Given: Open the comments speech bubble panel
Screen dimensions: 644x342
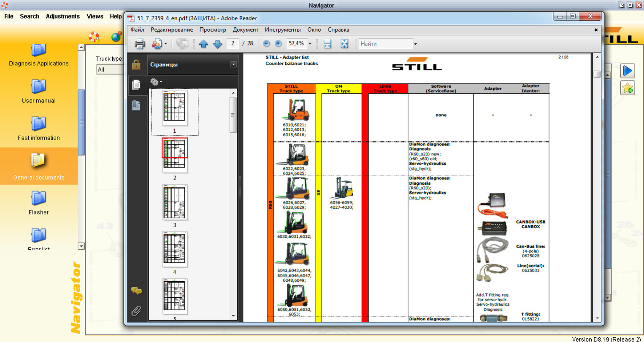Looking at the screenshot, I should pyautogui.click(x=136, y=290).
